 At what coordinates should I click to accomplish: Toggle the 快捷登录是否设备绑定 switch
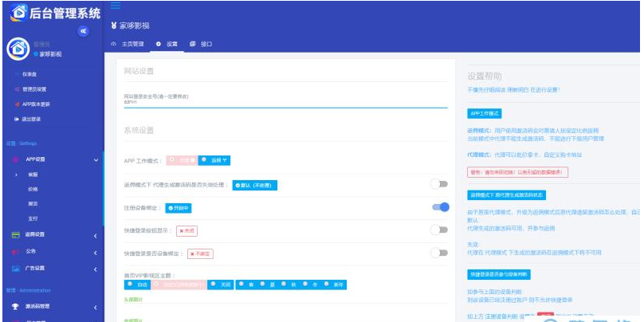pyautogui.click(x=439, y=253)
